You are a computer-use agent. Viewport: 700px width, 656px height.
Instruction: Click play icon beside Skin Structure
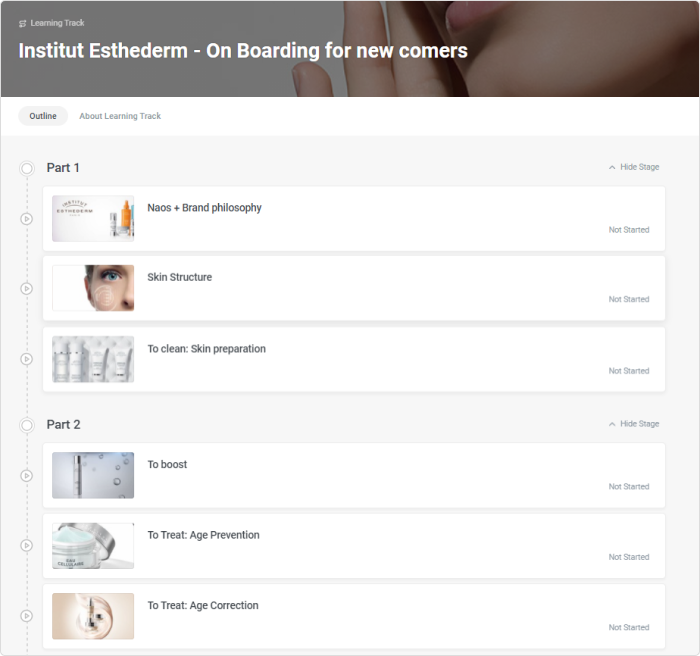[x=27, y=288]
